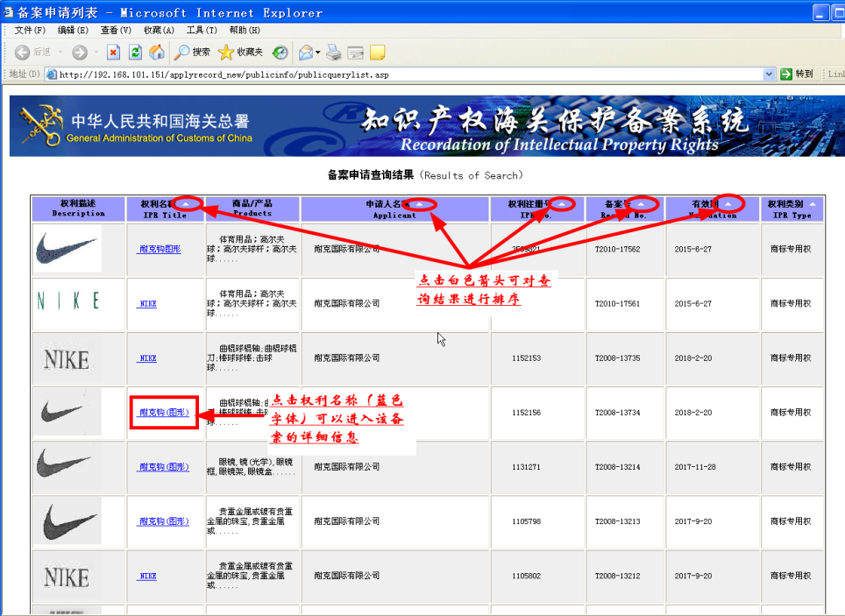Viewport: 845px width, 616px height.
Task: Open the NIKE link for record T2008-13212
Action: (147, 576)
